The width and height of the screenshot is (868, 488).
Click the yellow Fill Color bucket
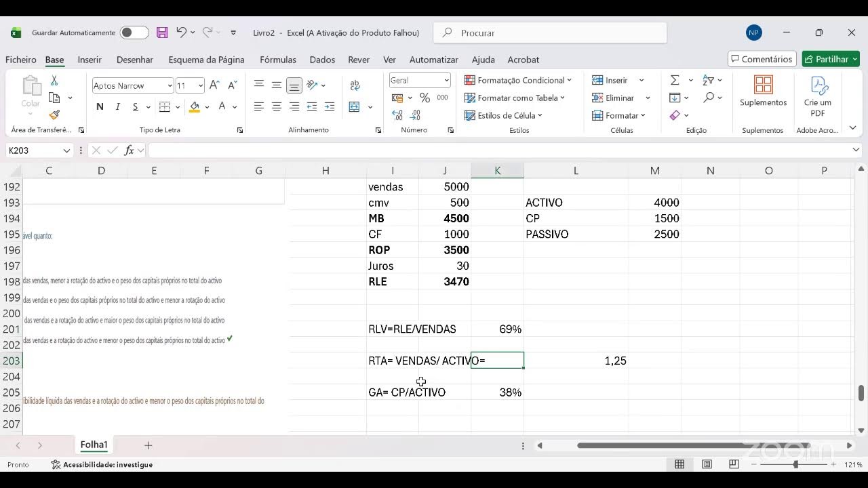[x=195, y=107]
